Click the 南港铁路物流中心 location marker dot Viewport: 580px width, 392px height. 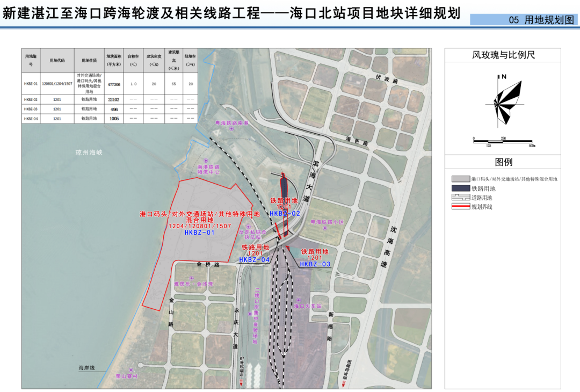(x=204, y=161)
